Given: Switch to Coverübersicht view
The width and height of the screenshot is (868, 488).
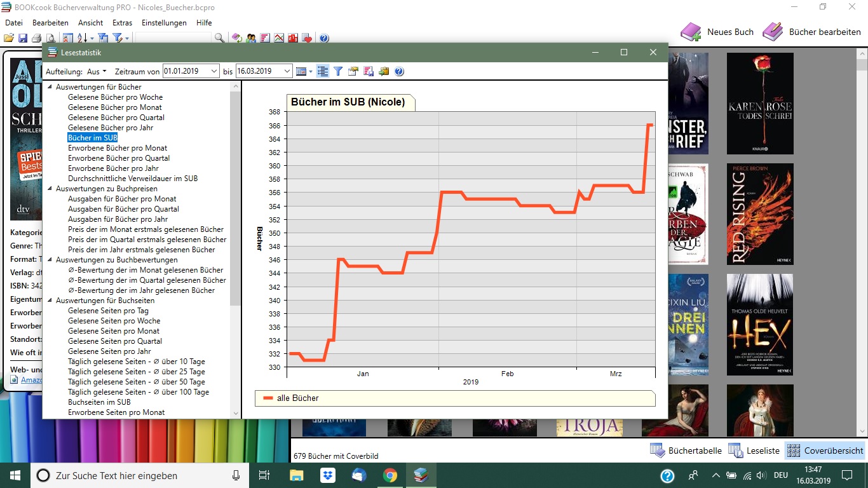Looking at the screenshot, I should pos(825,451).
